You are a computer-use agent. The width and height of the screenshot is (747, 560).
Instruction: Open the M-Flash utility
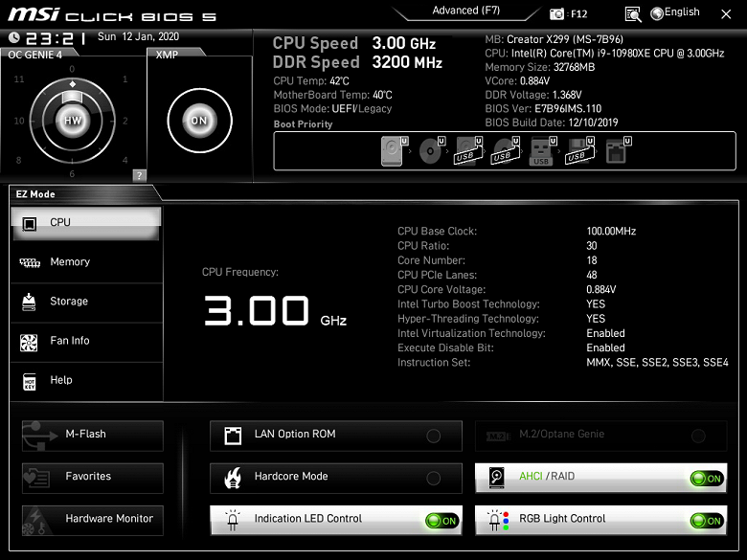[x=93, y=436]
